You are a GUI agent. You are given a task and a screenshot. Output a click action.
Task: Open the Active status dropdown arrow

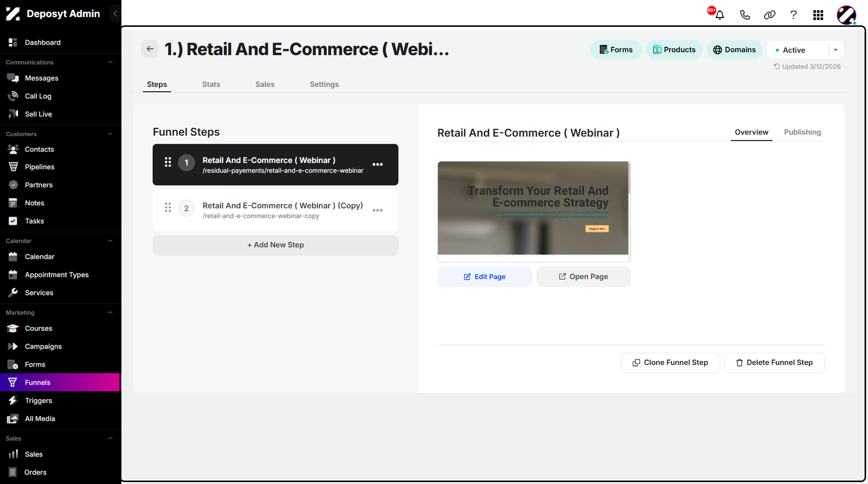point(836,50)
